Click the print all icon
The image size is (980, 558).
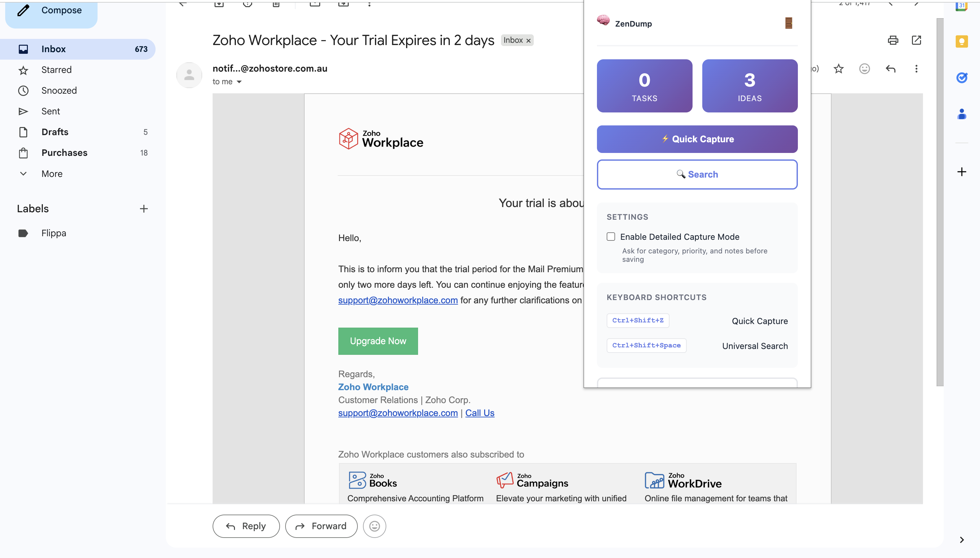892,40
